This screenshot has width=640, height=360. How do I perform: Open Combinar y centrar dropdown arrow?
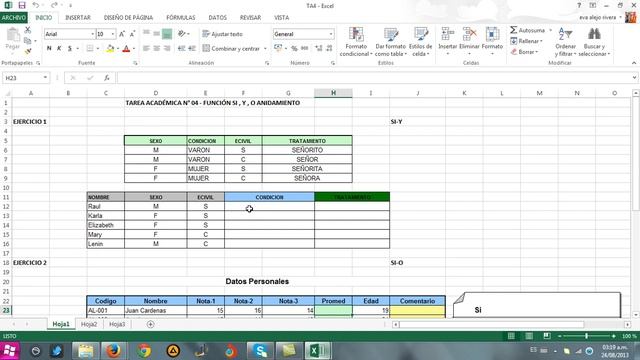(265, 49)
